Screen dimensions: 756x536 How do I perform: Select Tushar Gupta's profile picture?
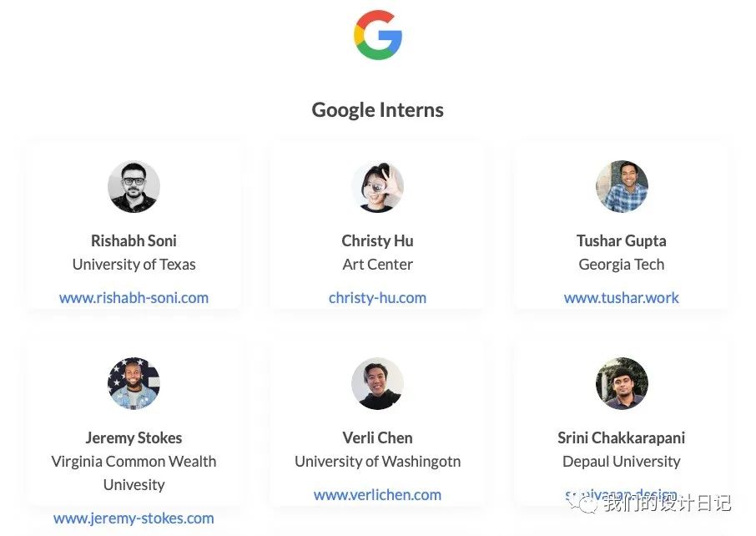(x=622, y=187)
